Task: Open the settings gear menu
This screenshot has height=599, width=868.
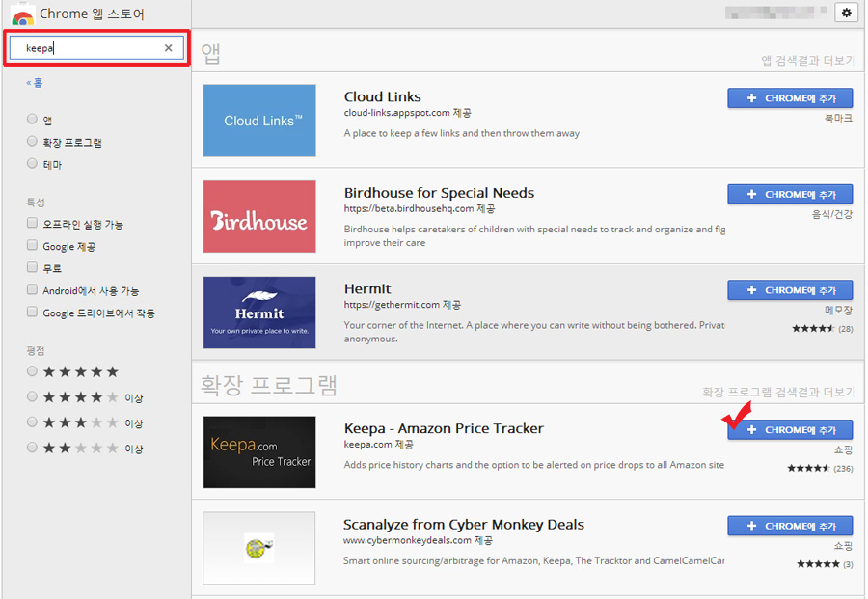Action: click(x=846, y=13)
